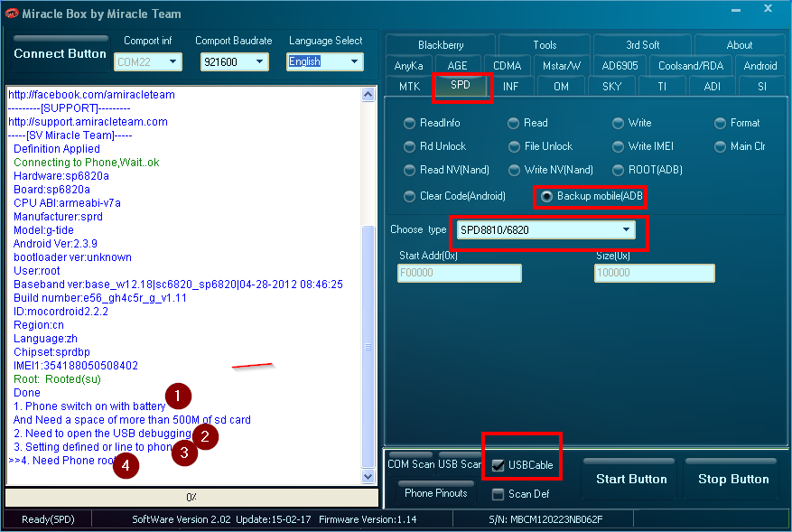
Task: Select the SPD tab
Action: [x=461, y=85]
